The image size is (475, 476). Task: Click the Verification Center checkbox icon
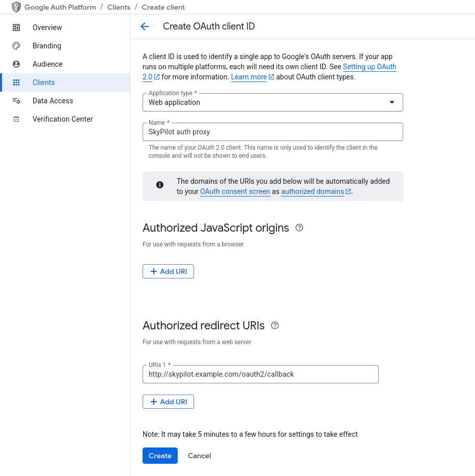[16, 119]
